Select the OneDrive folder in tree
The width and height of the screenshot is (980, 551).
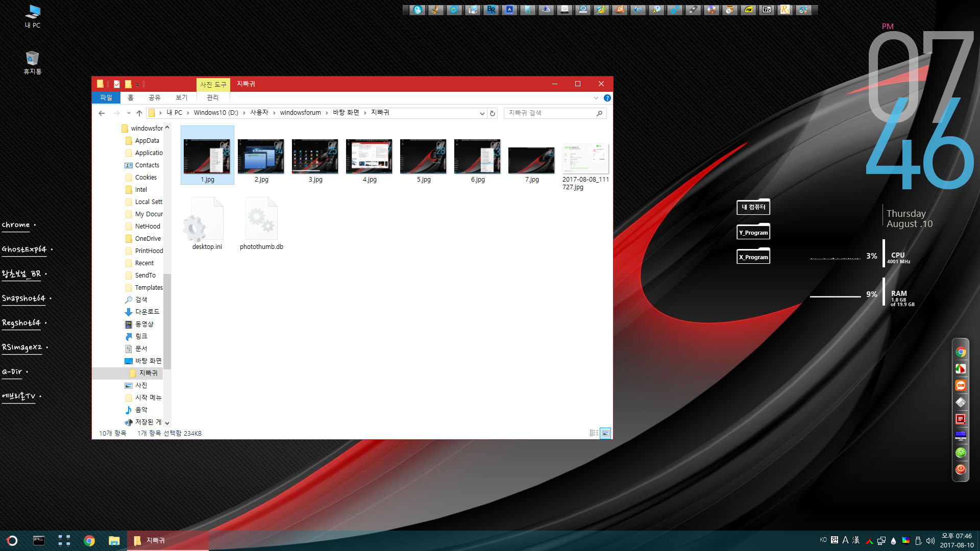(x=148, y=239)
